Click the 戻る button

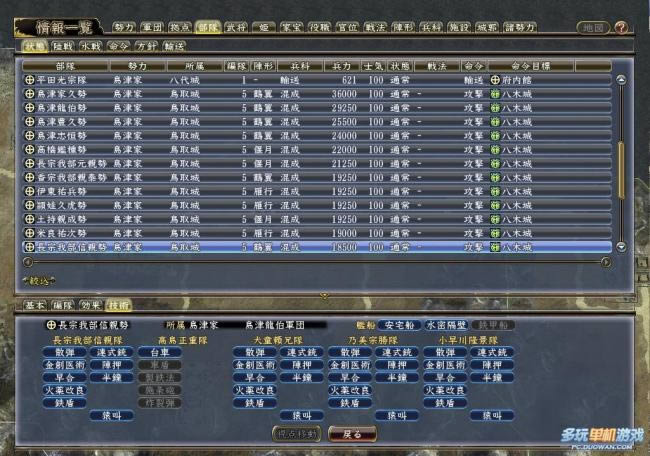coord(352,434)
